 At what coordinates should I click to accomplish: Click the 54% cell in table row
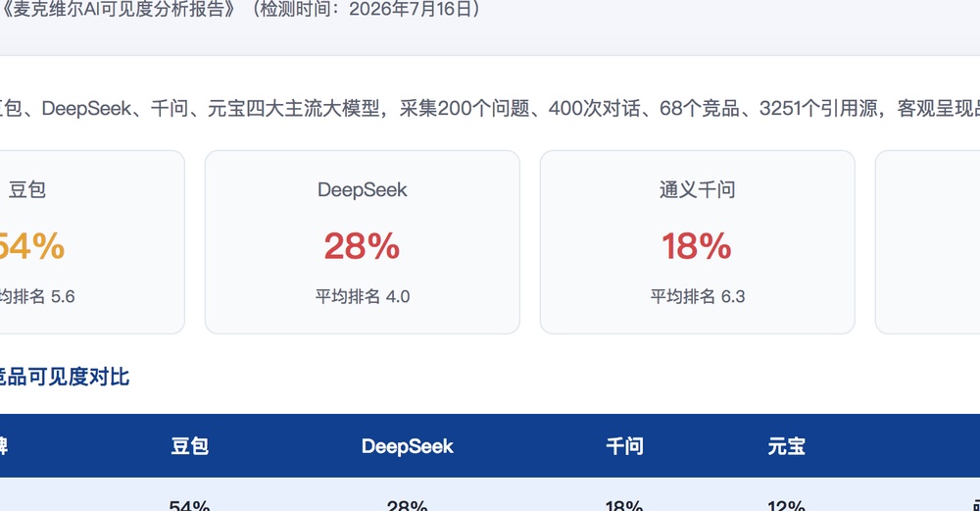pos(190,504)
